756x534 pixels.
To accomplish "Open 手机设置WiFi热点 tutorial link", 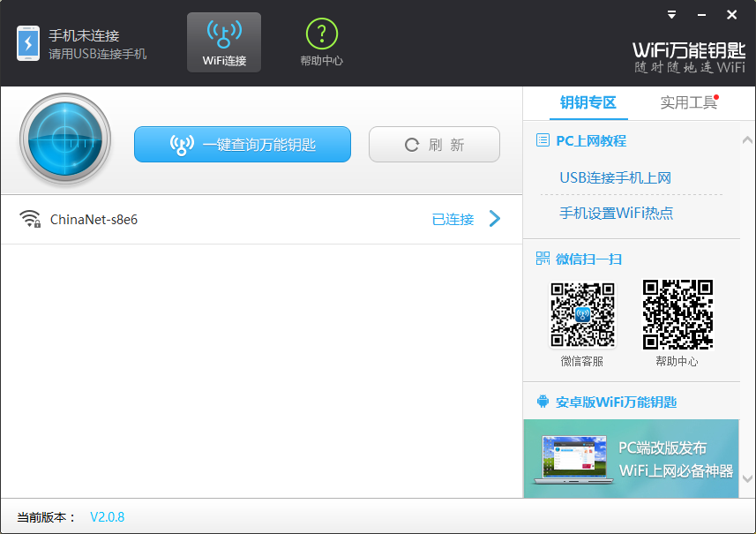I will point(616,213).
